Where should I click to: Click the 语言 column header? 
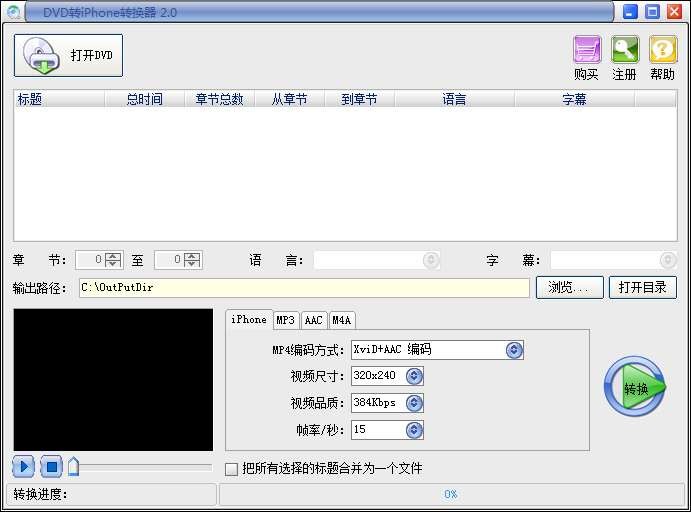(455, 99)
